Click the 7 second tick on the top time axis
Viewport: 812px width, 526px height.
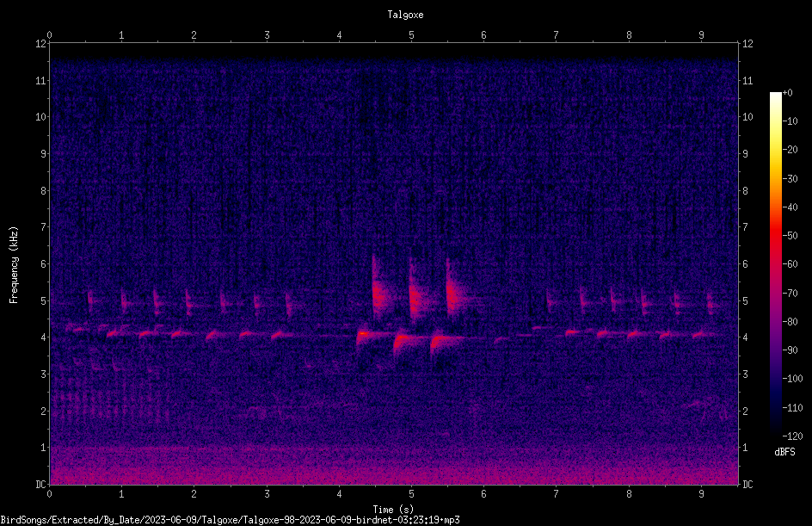point(557,35)
